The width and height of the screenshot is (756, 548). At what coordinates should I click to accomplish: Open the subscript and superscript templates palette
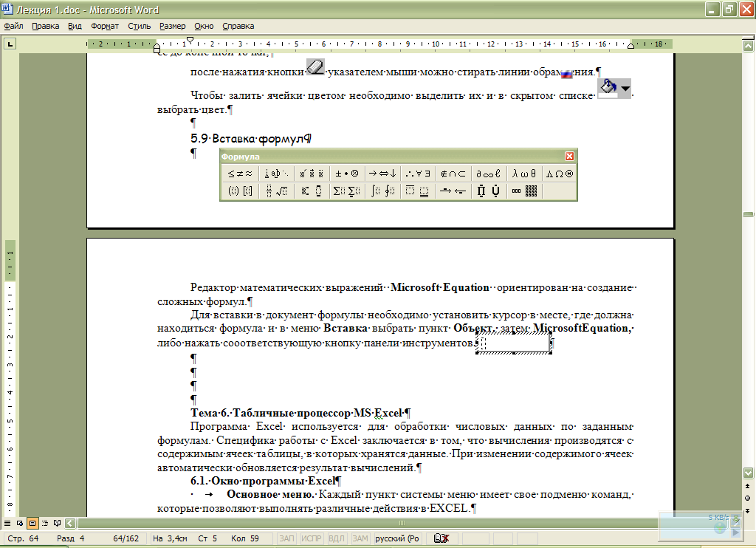(312, 191)
